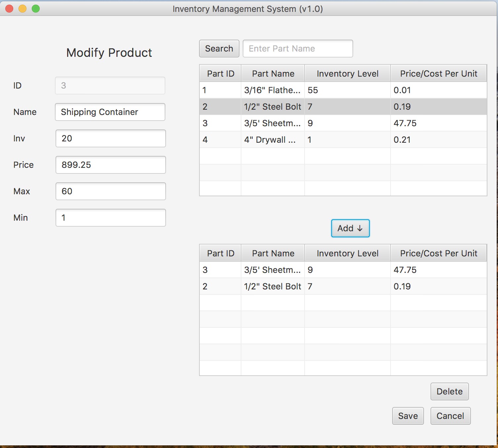Viewport: 498px width, 448px height.
Task: Click the Add button with down arrow
Action: pyautogui.click(x=350, y=228)
